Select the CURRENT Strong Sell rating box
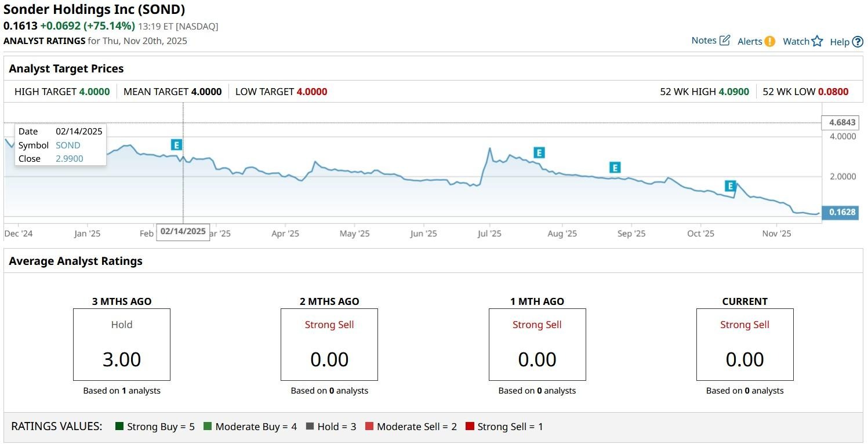The image size is (868, 444). point(744,344)
